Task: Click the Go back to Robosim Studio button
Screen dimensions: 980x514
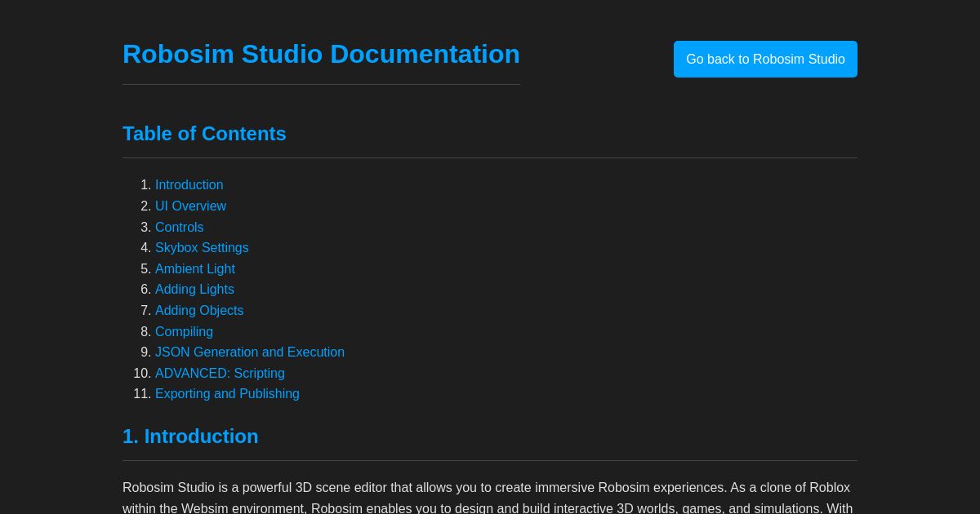Action: (765, 59)
